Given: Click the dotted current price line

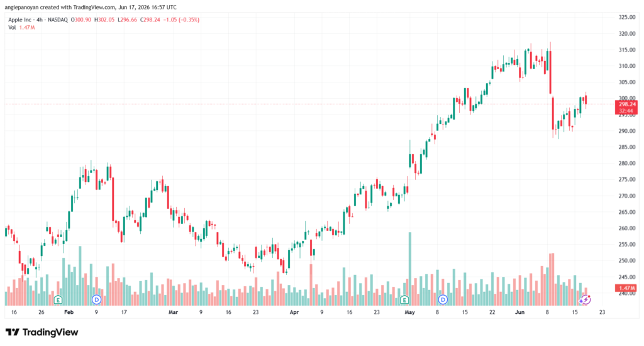Looking at the screenshot, I should point(309,104).
